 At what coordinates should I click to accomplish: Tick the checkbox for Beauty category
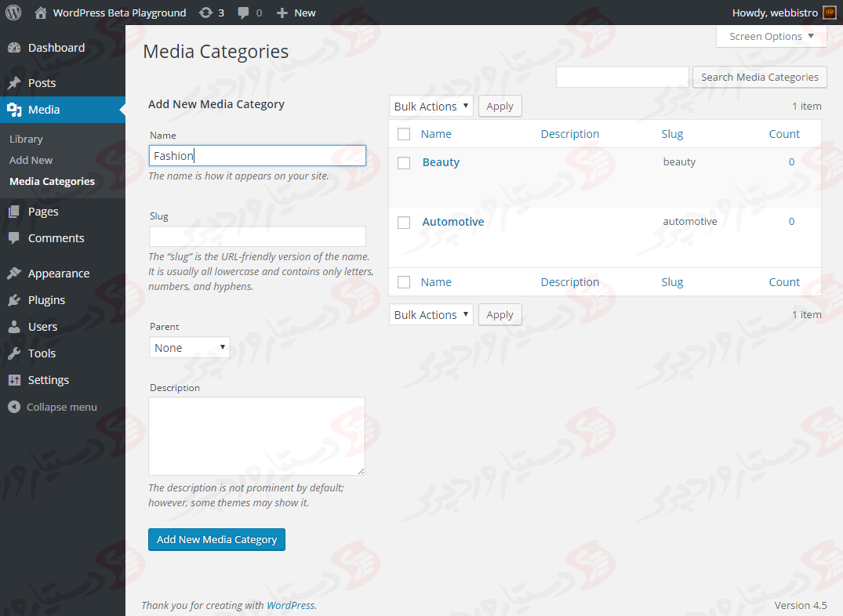[404, 163]
